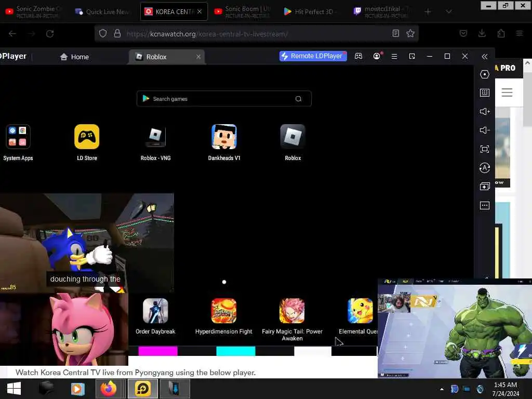This screenshot has width=532, height=399.
Task: Increase volume in LDPlayer sidebar
Action: [485, 112]
